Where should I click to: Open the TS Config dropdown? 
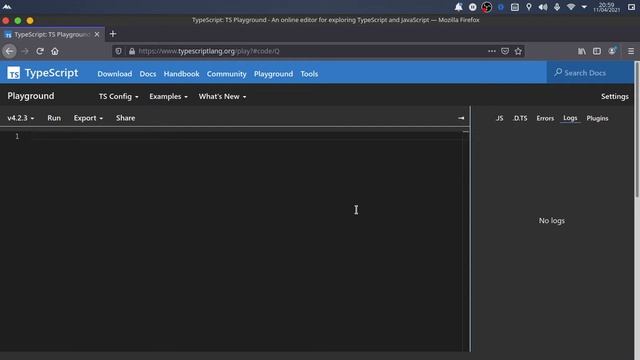118,97
